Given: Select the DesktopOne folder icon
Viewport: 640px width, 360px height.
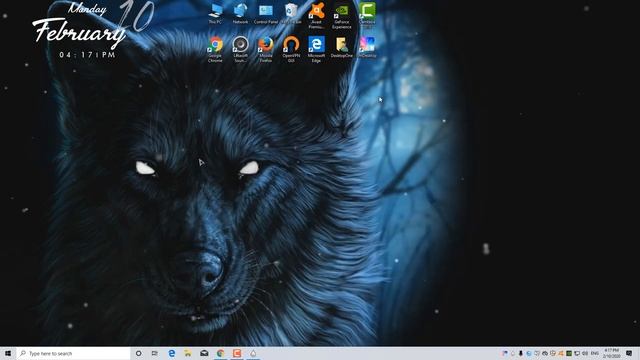Looking at the screenshot, I should click(x=342, y=47).
